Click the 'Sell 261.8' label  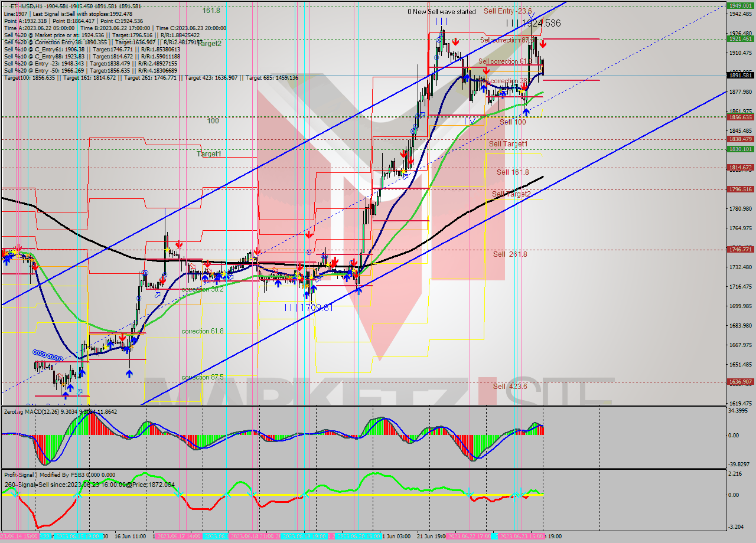click(x=510, y=254)
